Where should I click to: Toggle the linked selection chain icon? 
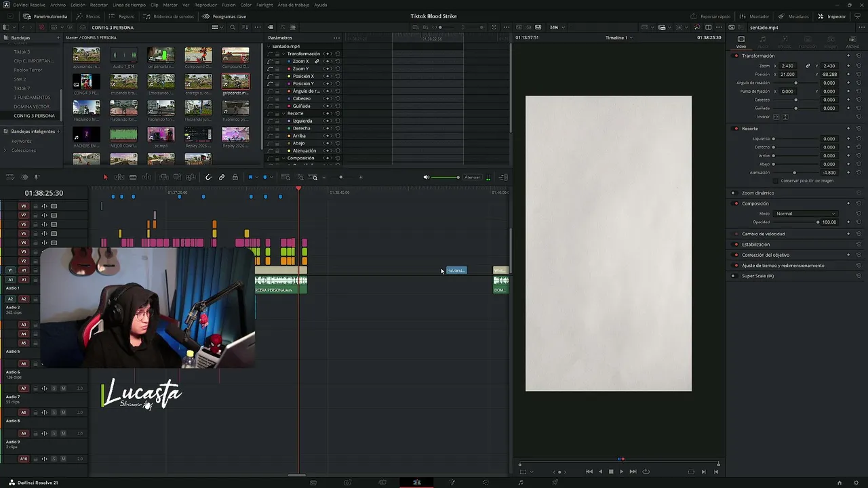click(222, 178)
